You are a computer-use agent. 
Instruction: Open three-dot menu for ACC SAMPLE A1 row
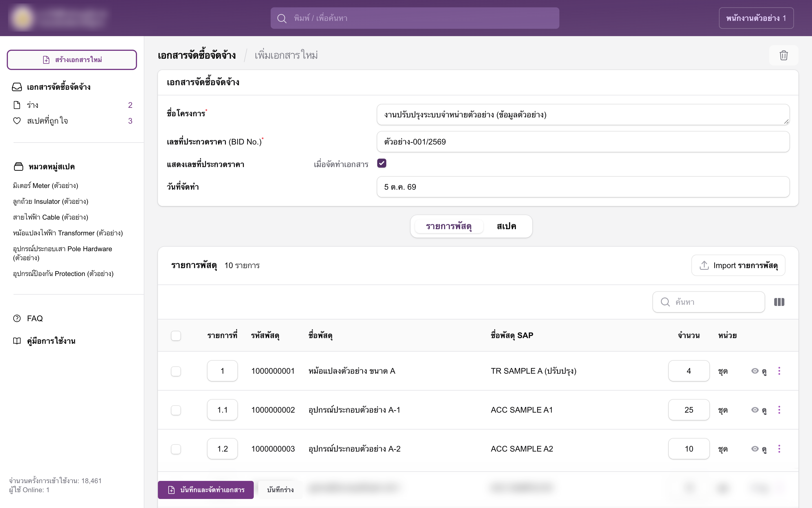tap(779, 410)
